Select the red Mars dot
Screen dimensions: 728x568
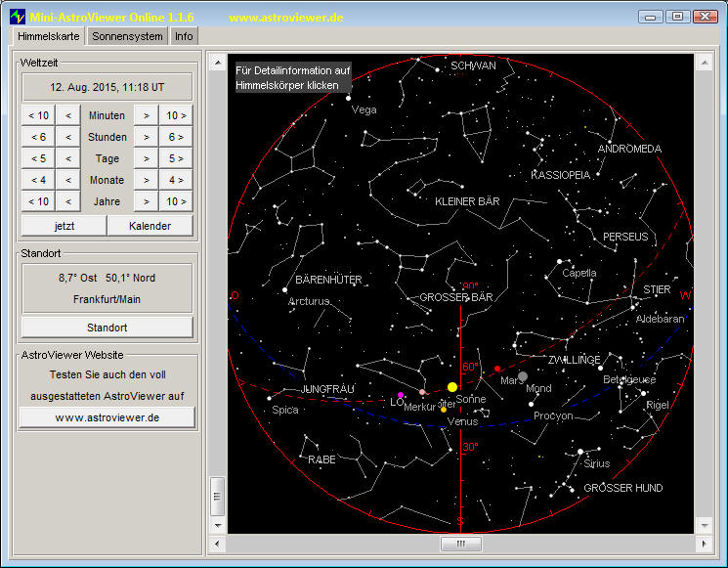coord(497,370)
